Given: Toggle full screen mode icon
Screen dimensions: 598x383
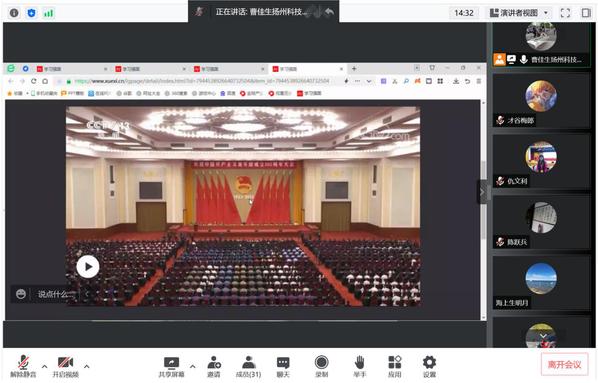Looking at the screenshot, I should 565,13.
